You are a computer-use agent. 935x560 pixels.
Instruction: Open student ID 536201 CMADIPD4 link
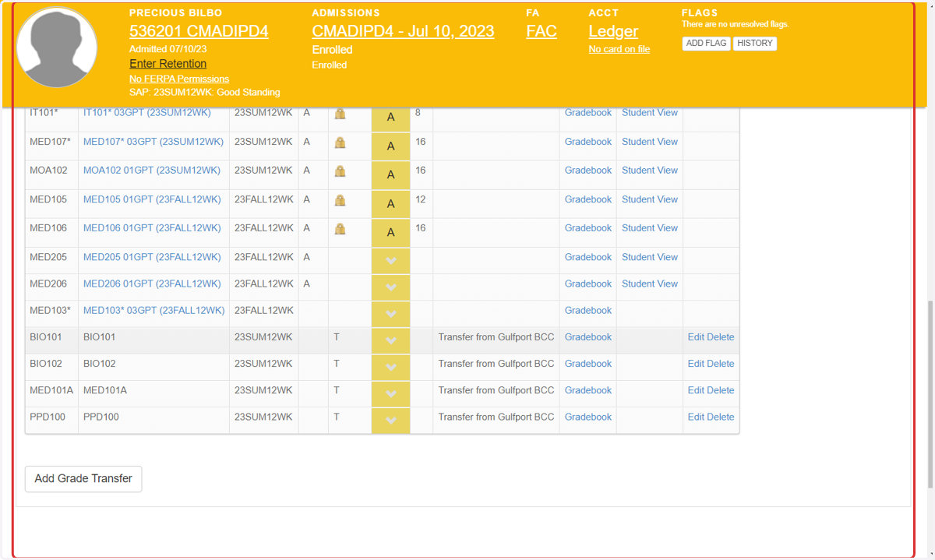(x=199, y=31)
